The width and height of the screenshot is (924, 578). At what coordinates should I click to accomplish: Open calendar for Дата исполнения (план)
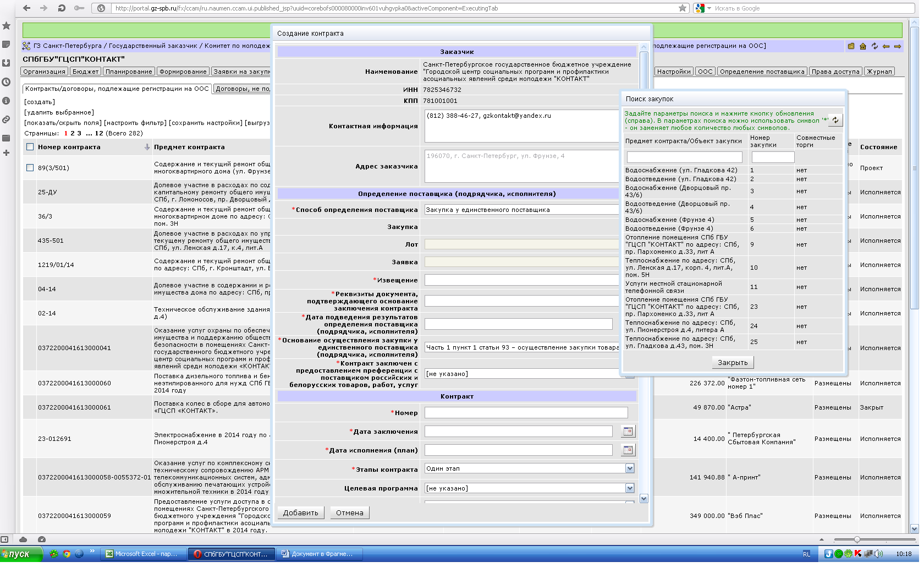coord(628,450)
